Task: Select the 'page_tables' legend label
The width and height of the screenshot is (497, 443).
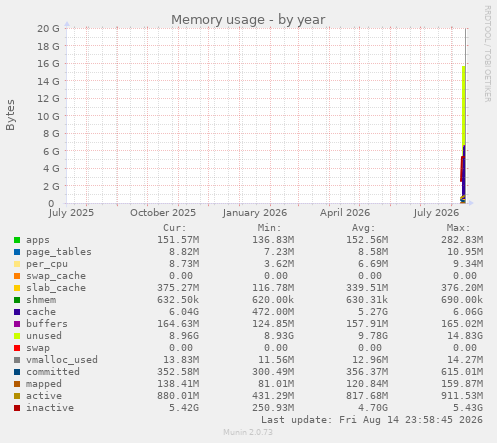Action: coord(59,252)
